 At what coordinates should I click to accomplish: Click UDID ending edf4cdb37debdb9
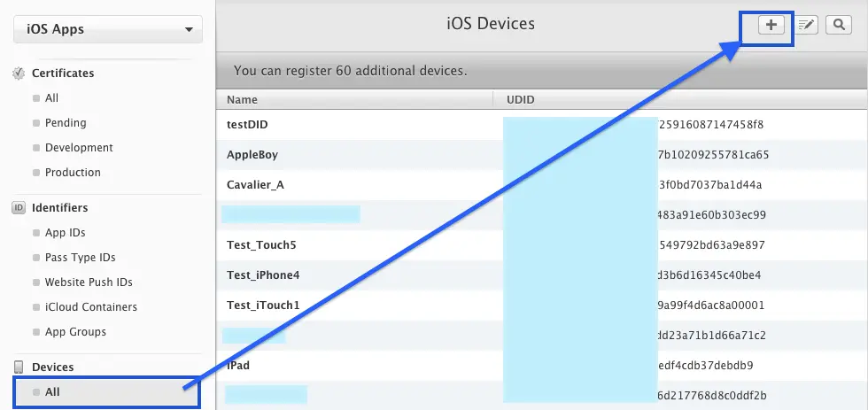pos(705,366)
